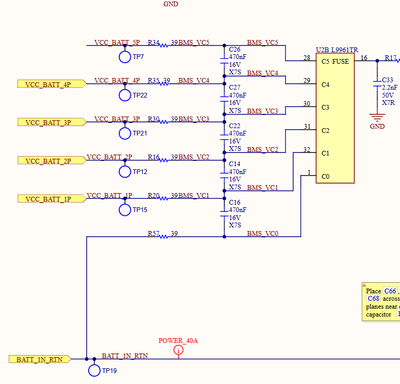The width and height of the screenshot is (400, 384).
Task: Pick resistor R34 zigzag symbol
Action: coord(163,45)
